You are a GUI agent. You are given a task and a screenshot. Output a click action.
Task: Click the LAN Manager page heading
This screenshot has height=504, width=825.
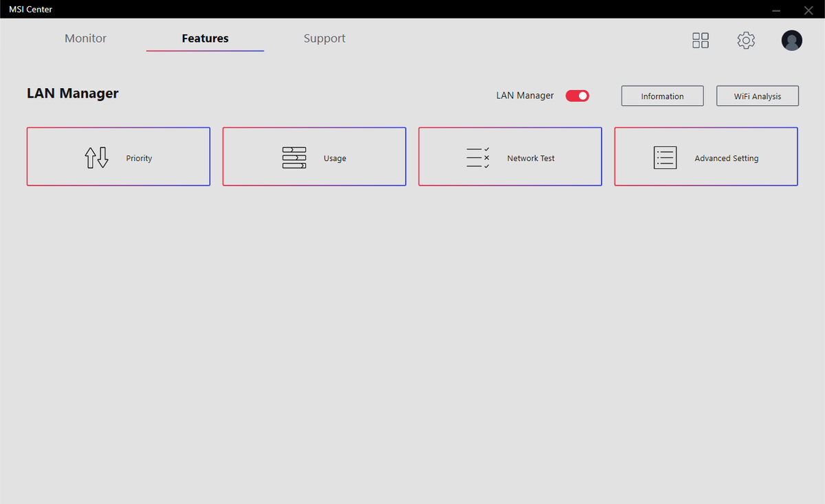click(x=73, y=94)
